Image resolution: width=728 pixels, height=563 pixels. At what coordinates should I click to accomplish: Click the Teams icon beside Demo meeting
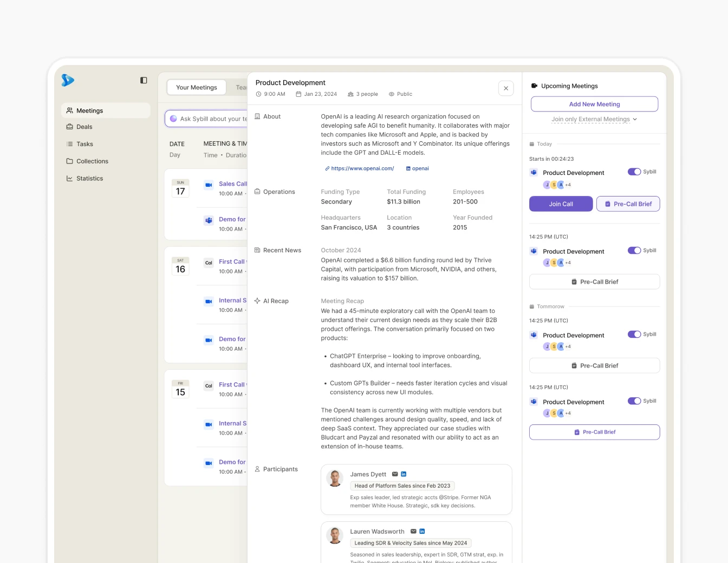pos(209,220)
